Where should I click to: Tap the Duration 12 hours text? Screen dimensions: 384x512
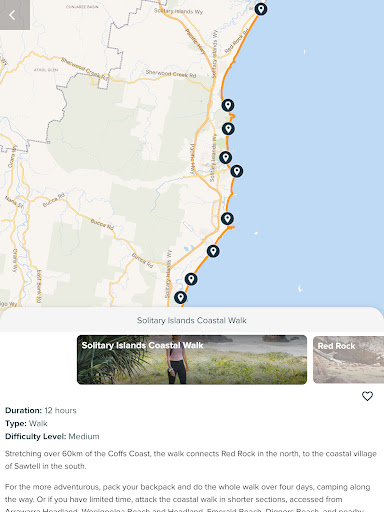tap(41, 410)
